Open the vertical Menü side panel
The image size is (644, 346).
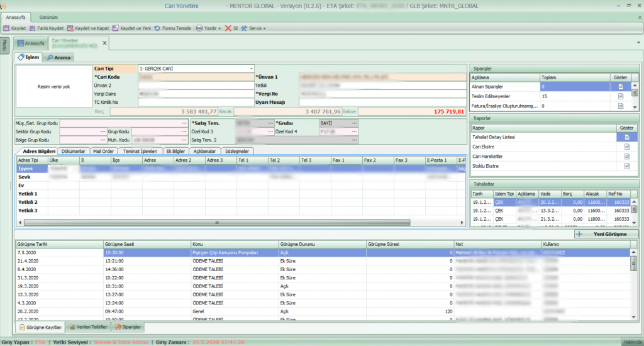click(x=4, y=46)
